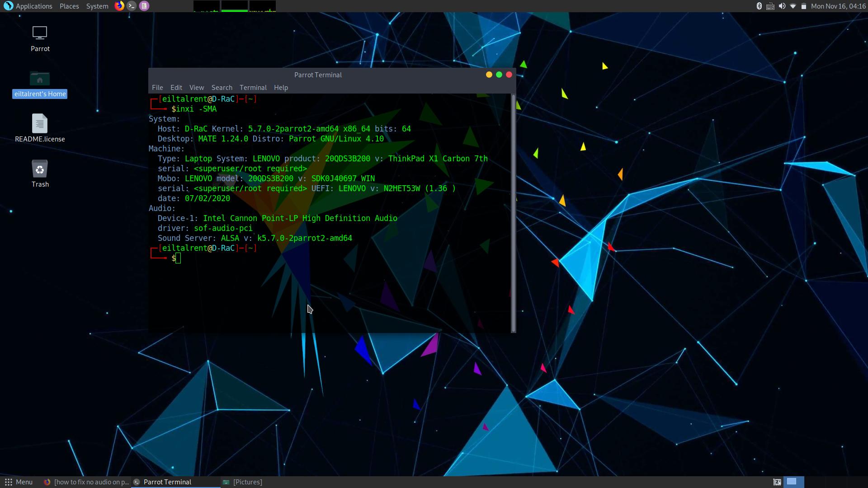
Task: Click 'MATE 1.24.0' desktop text
Action: coord(223,139)
